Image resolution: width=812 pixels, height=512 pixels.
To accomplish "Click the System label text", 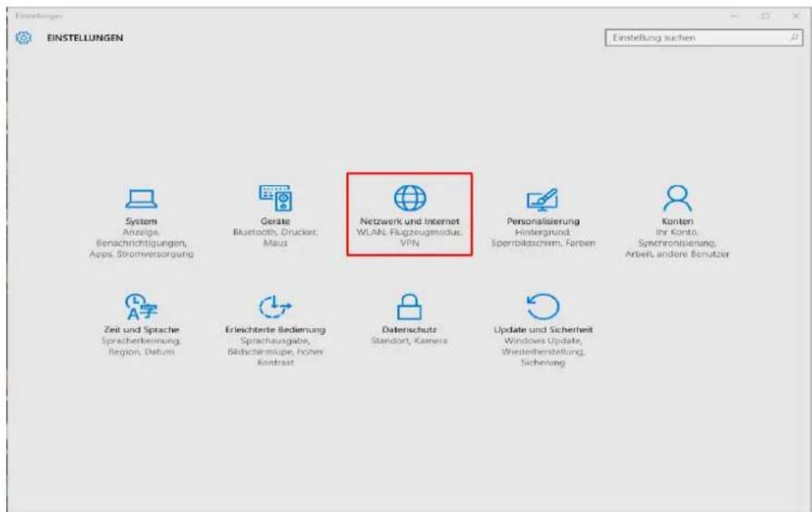I will (x=140, y=221).
